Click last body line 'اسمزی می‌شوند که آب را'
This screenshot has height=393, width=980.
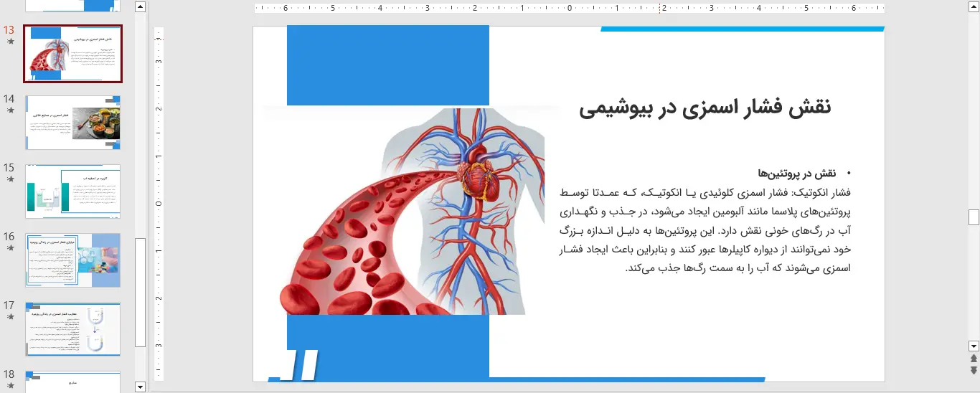pos(738,268)
